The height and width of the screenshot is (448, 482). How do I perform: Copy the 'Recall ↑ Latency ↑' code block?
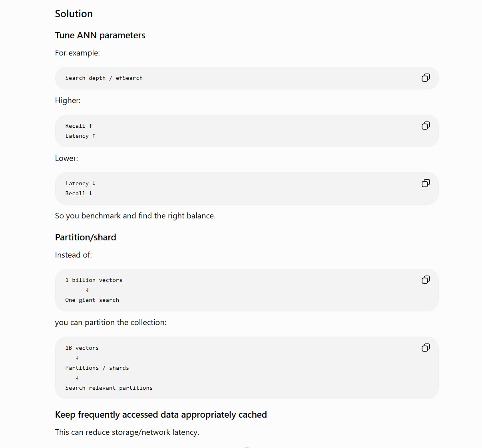point(426,126)
